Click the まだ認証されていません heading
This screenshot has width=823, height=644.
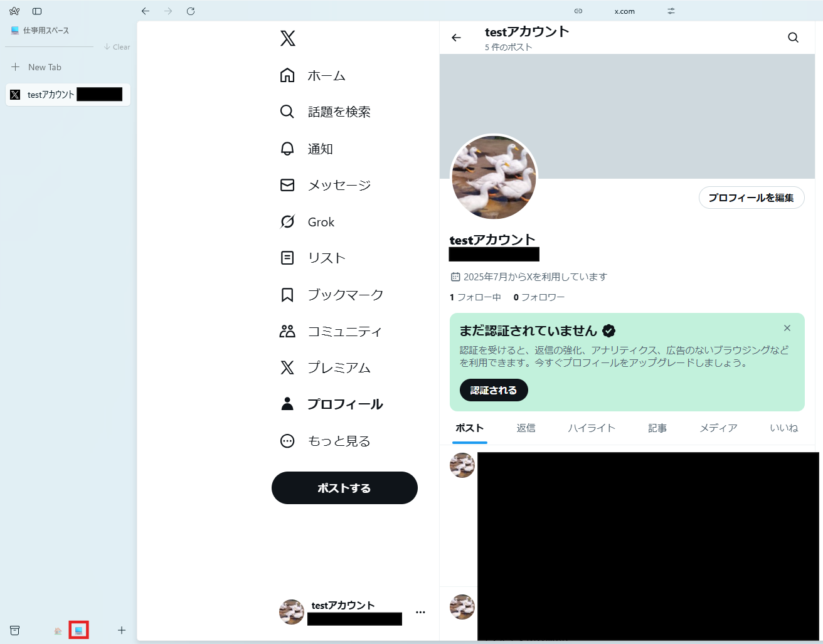(528, 330)
